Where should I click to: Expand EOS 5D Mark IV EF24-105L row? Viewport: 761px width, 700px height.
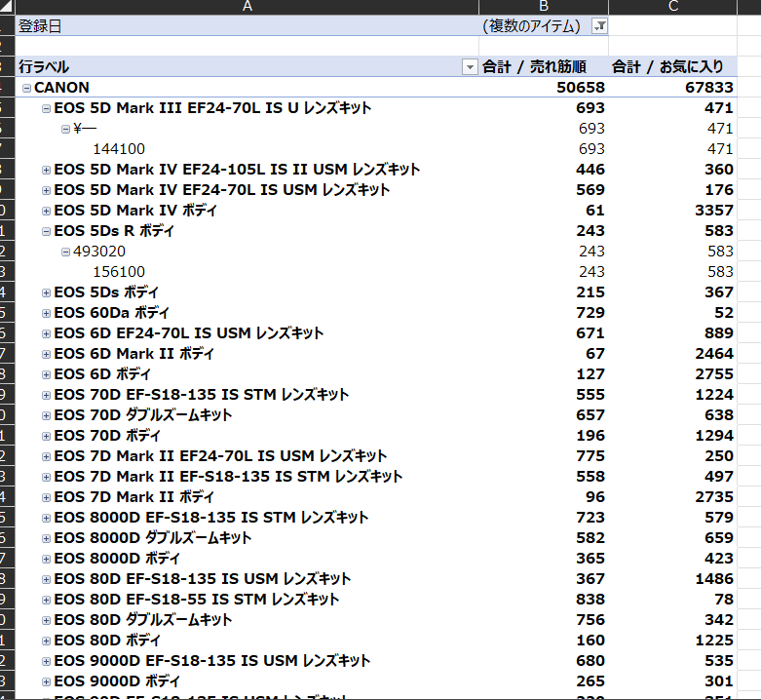tap(46, 170)
